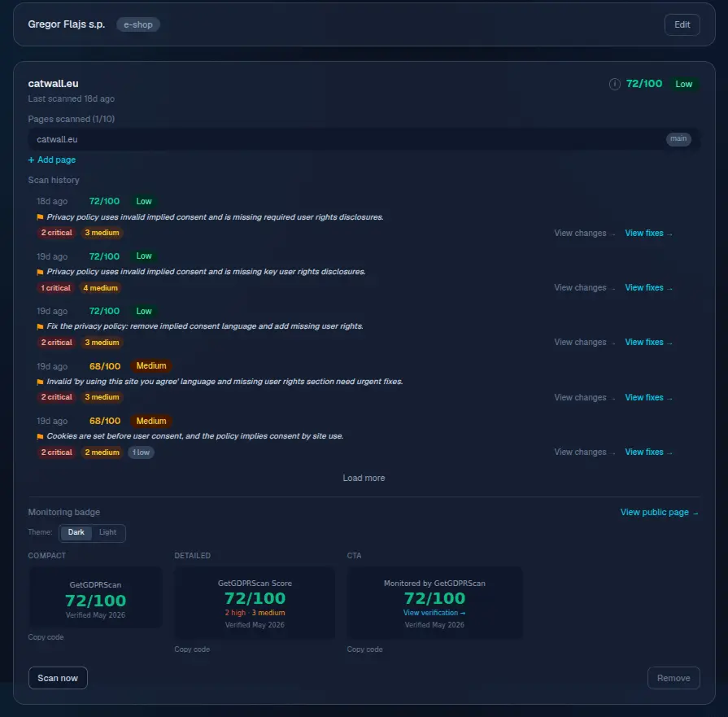View changes for the 'Cookies are set before' scan

585,452
